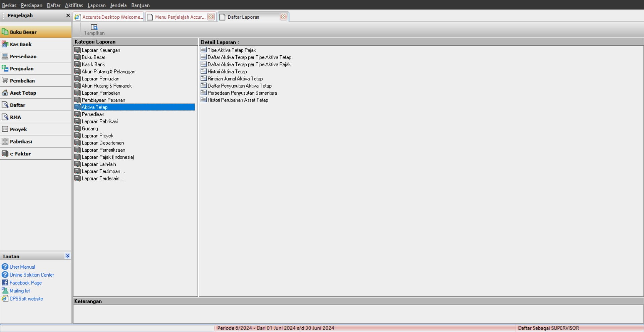Screen dimensions: 644x332
Task: Click the Tampilkan toolbar icon
Action: [94, 27]
